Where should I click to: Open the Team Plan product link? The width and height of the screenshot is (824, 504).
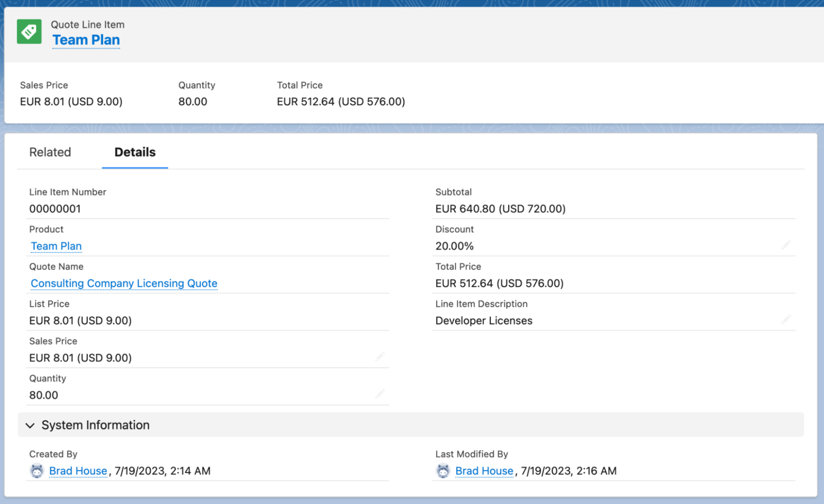[x=56, y=246]
